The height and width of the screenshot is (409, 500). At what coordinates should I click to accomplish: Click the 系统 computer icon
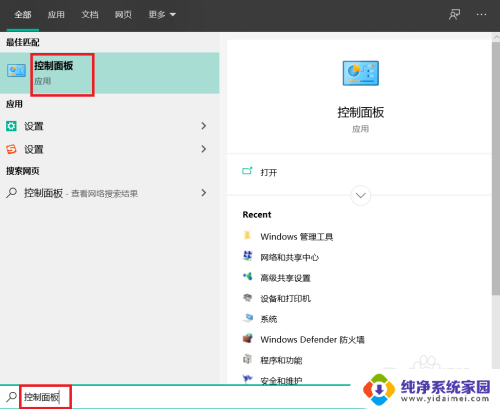[x=248, y=318]
